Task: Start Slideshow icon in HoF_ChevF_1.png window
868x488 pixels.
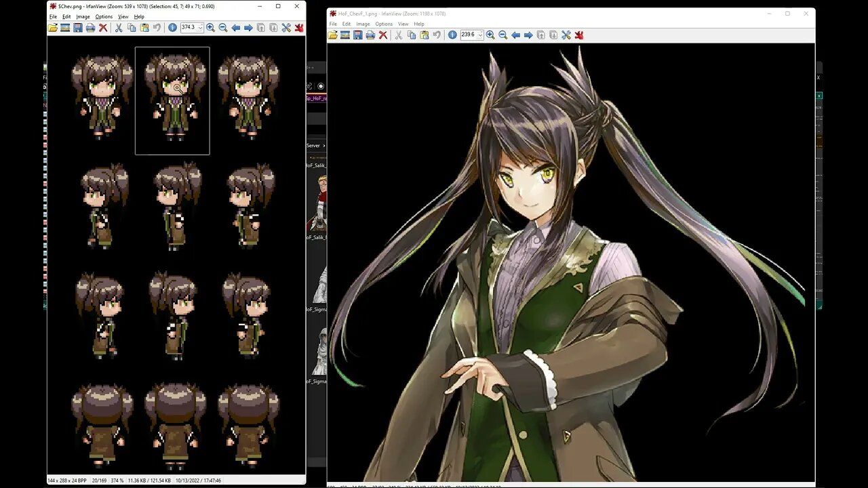Action: pos(345,35)
